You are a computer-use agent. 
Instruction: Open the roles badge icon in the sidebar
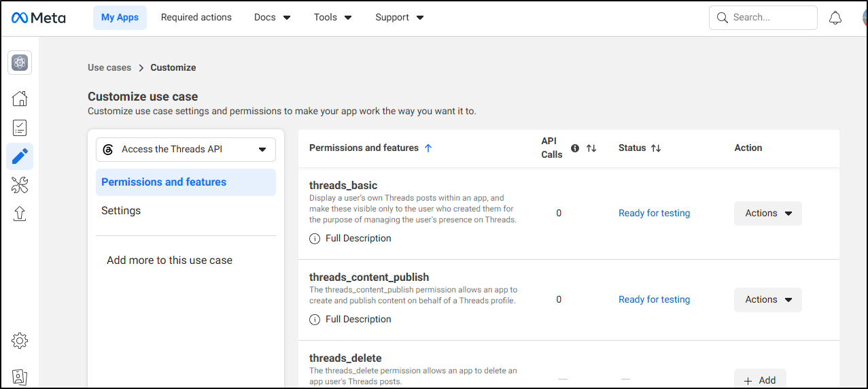pyautogui.click(x=20, y=377)
